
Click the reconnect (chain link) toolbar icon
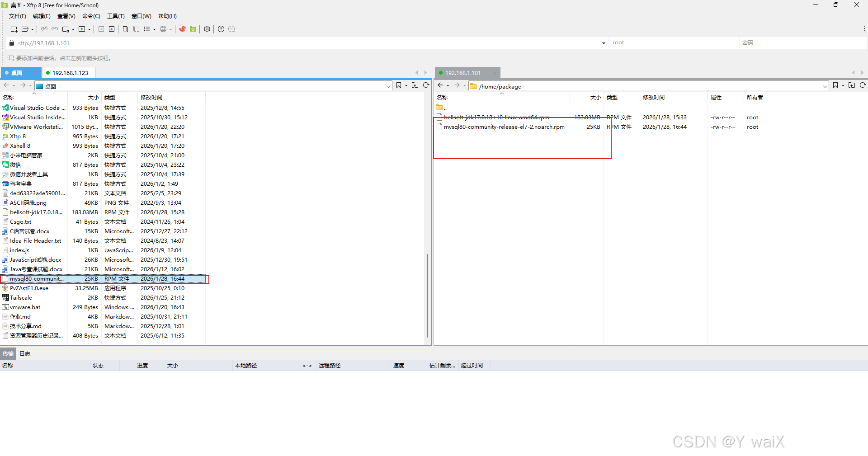click(x=55, y=29)
